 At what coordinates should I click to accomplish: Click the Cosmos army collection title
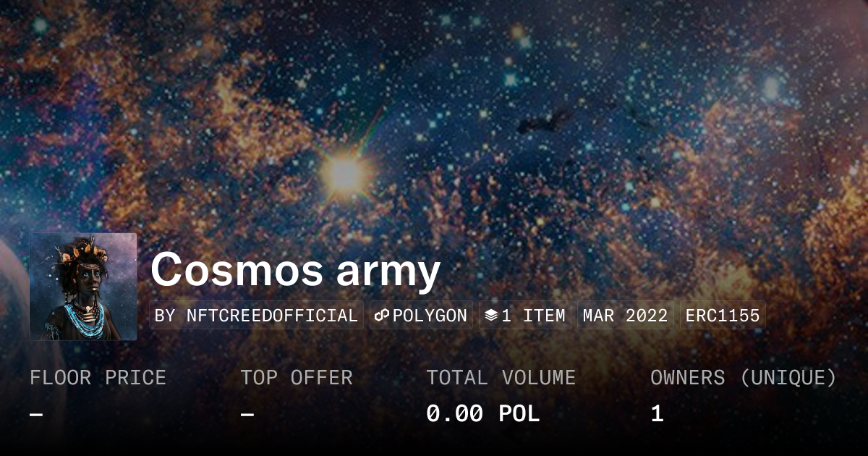click(295, 271)
